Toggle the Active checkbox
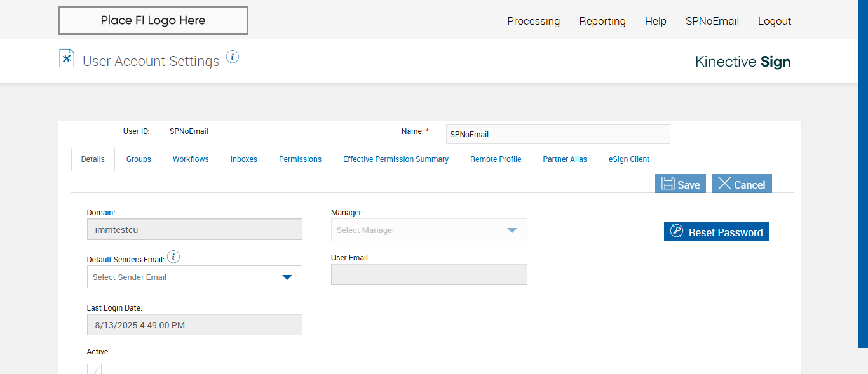The height and width of the screenshot is (374, 868). tap(94, 370)
